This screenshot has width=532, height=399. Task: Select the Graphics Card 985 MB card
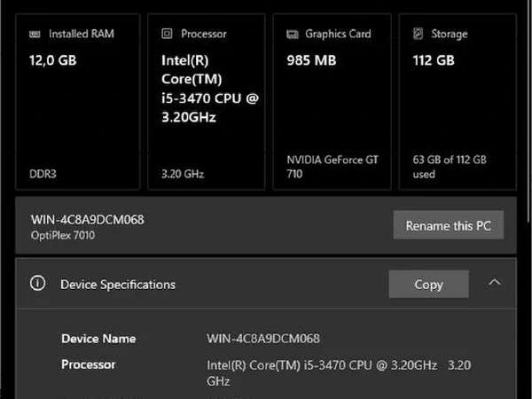(332, 102)
